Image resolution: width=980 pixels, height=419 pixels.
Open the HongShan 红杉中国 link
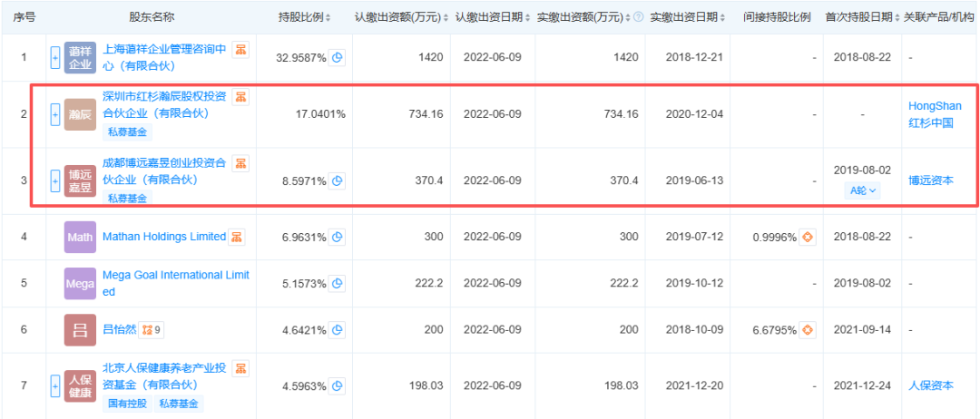(935, 114)
